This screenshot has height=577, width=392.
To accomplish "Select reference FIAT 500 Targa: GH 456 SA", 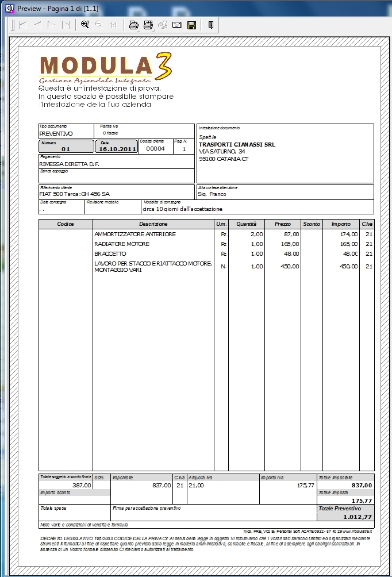I will point(75,194).
